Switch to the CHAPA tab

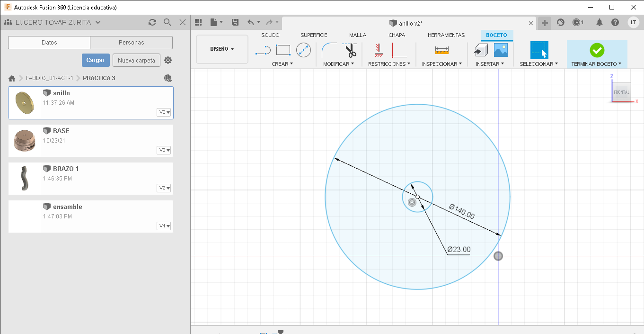tap(397, 35)
